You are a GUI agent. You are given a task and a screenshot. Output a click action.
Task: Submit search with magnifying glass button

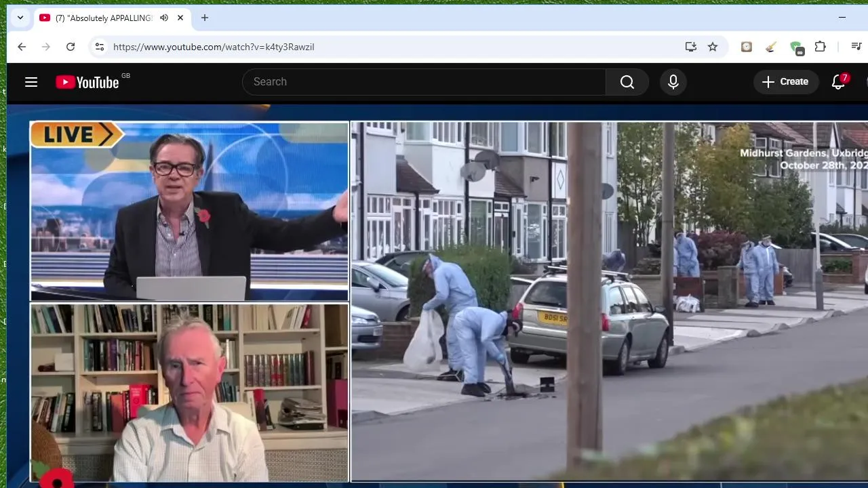(627, 82)
